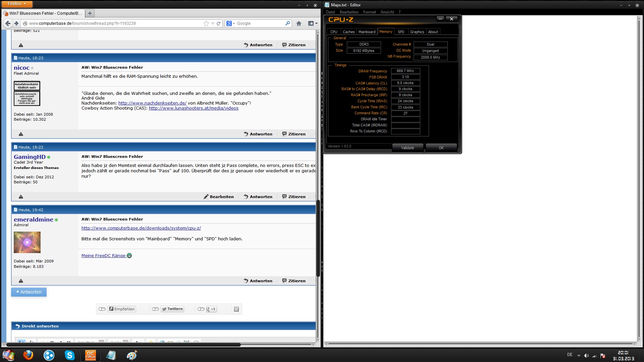This screenshot has width=644, height=362.
Task: Open Skype from the taskbar
Action: tap(69, 355)
